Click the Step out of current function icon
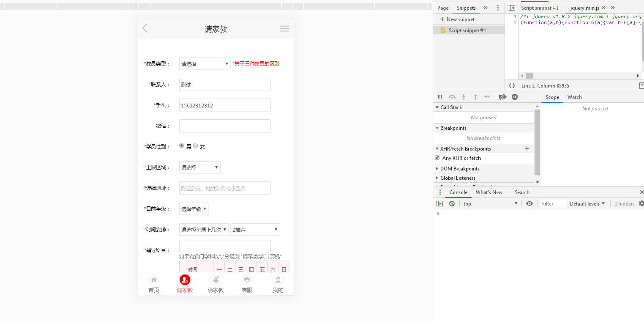The width and height of the screenshot is (644, 321). [475, 97]
